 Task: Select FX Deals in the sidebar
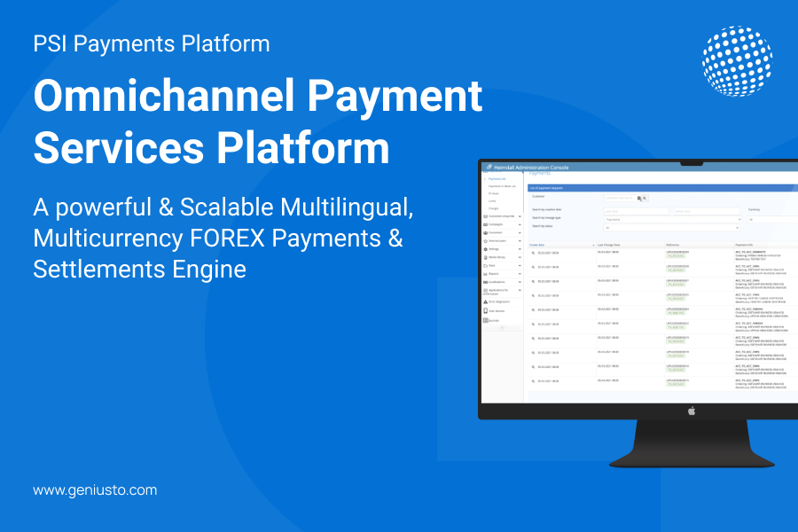pyautogui.click(x=494, y=193)
